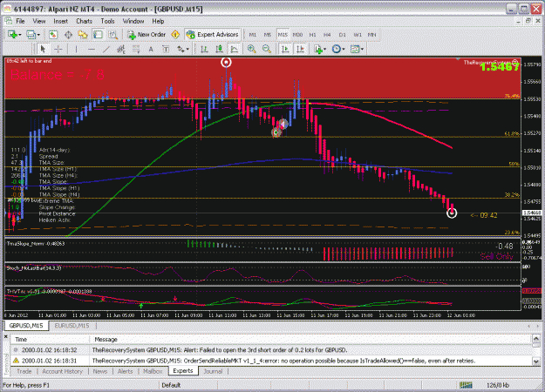Select the Equidistant Channel tool
Image resolution: width=545 pixels, height=392 pixels.
pos(121,50)
